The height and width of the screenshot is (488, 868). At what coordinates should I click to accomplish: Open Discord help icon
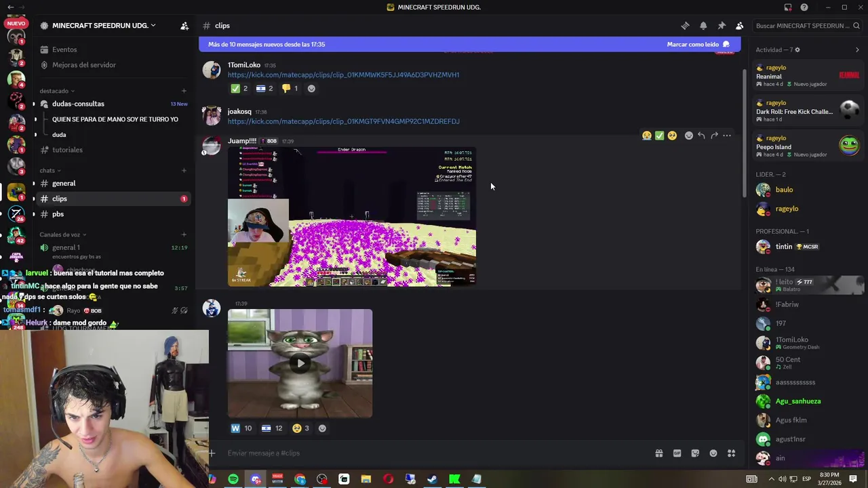coord(804,7)
